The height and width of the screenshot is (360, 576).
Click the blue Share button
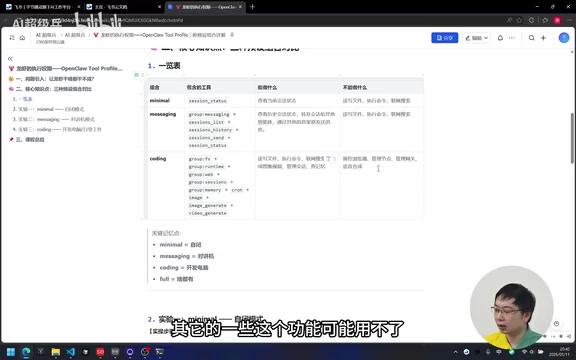coord(444,38)
